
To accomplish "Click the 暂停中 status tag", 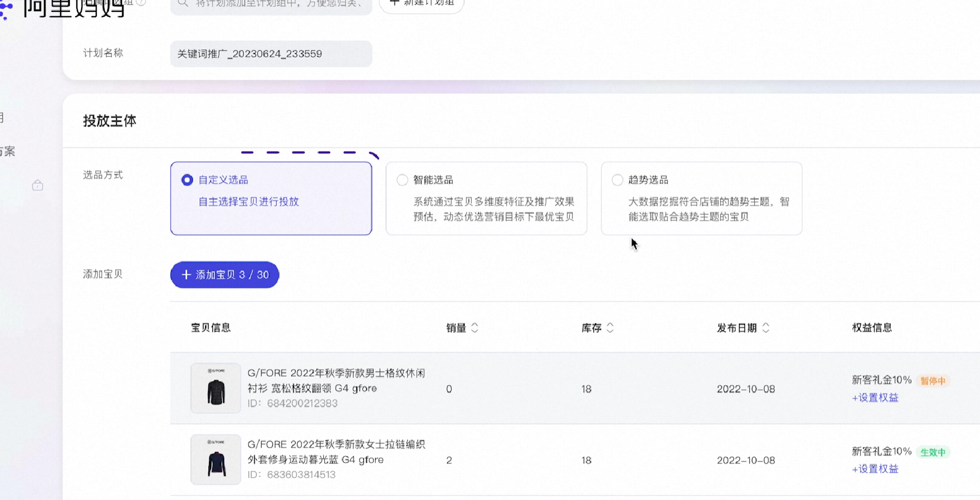I will (933, 381).
